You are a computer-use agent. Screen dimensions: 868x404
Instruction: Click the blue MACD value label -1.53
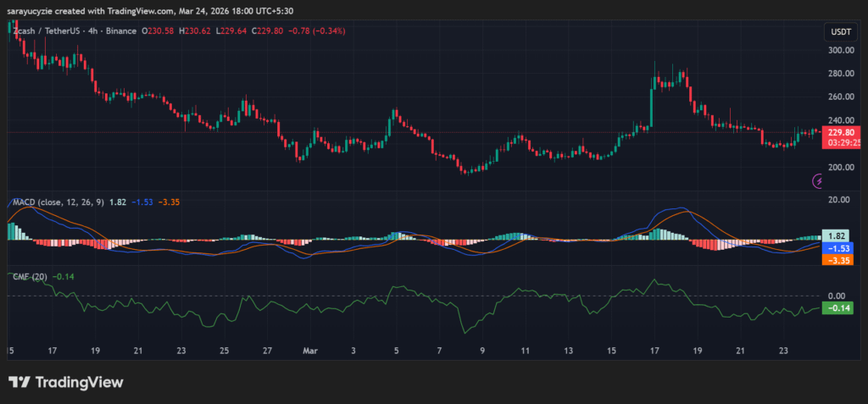(x=837, y=247)
